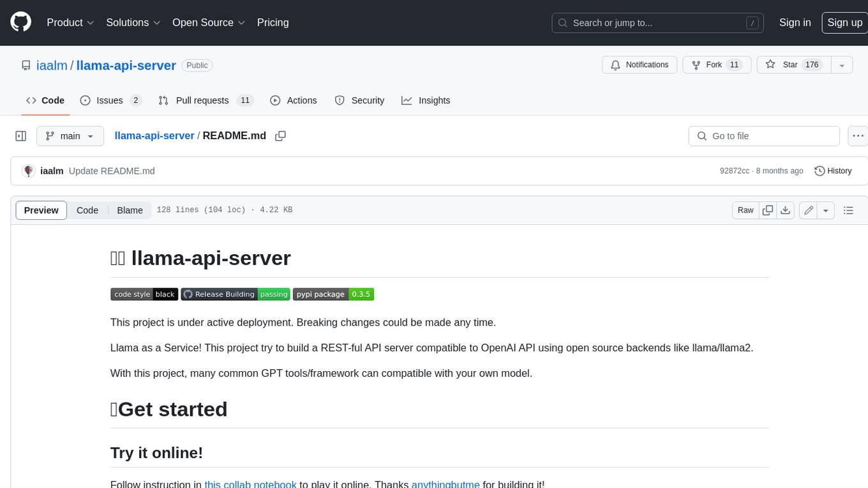Image resolution: width=868 pixels, height=488 pixels.
Task: Click the Star count 176
Action: coord(812,65)
